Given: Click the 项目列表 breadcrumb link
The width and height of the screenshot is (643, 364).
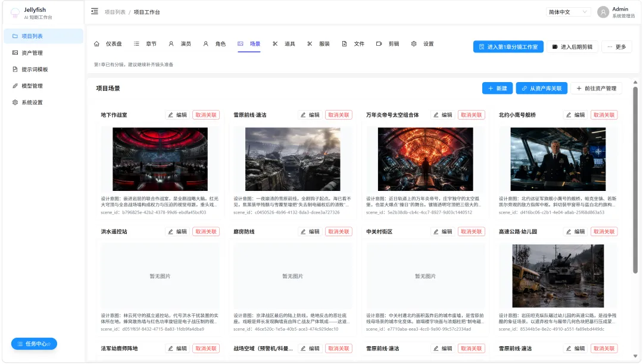Looking at the screenshot, I should (115, 12).
